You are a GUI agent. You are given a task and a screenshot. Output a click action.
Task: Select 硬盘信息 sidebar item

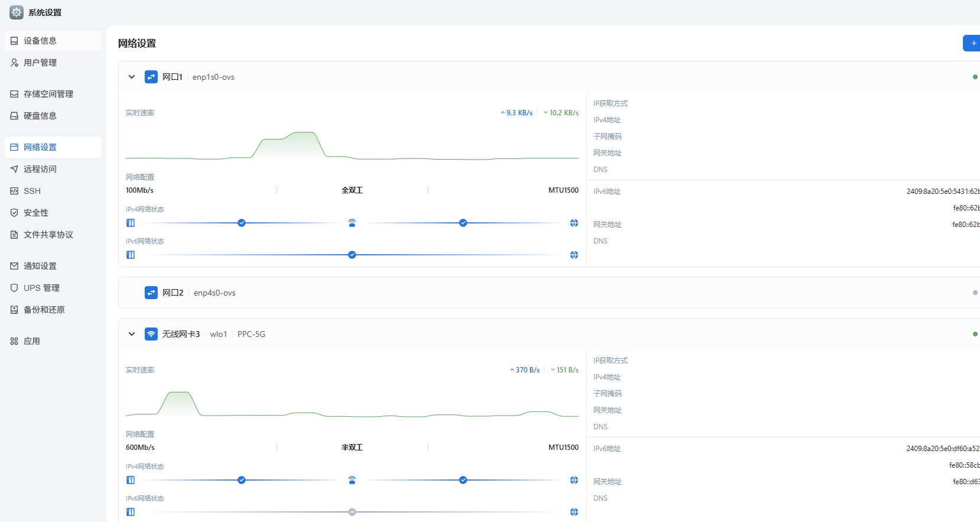click(53, 116)
